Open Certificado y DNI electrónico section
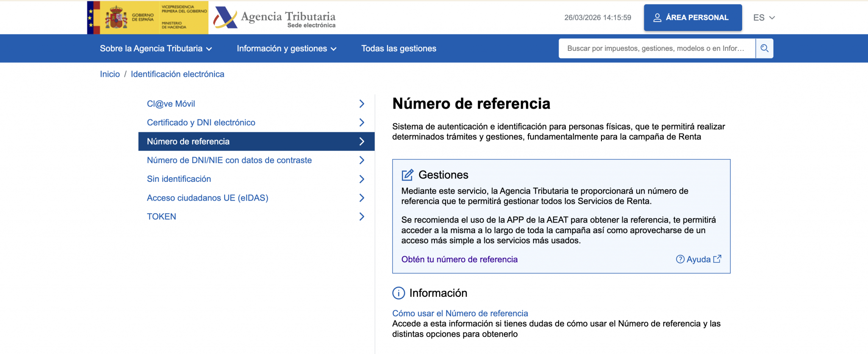 [x=201, y=123]
